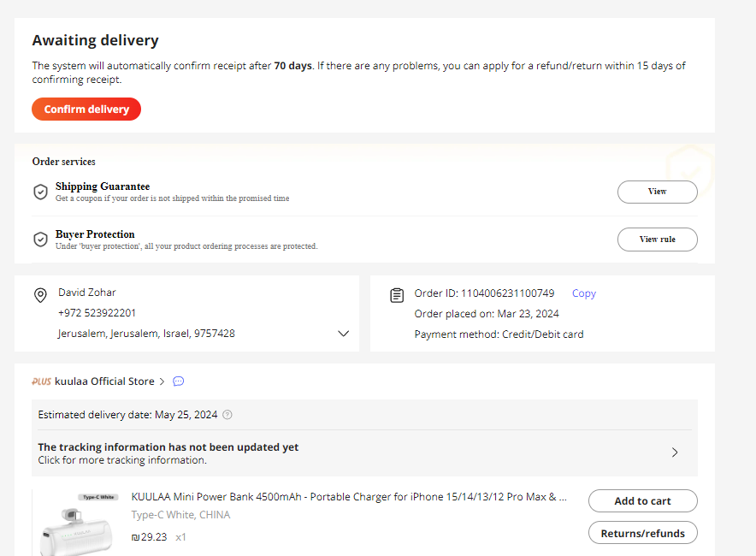The image size is (756, 556).
Task: Click the location pin icon beside David Zohar
Action: click(x=40, y=295)
